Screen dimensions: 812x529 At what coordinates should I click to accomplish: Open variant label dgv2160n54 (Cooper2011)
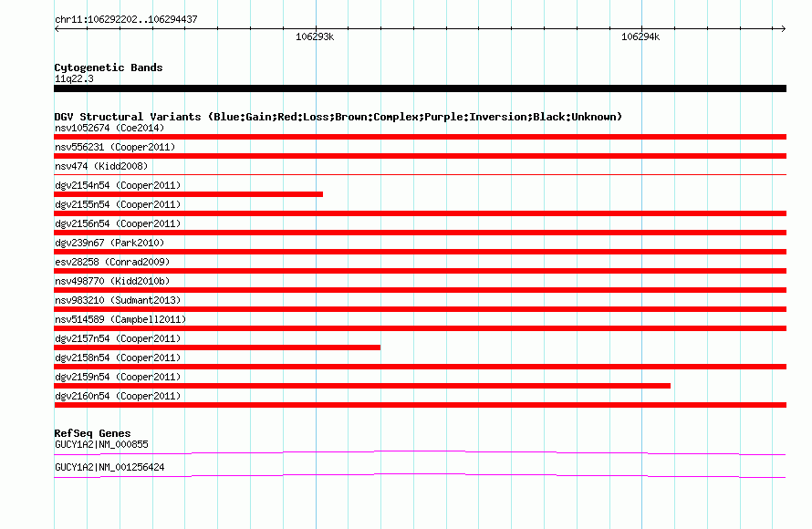[x=118, y=396]
